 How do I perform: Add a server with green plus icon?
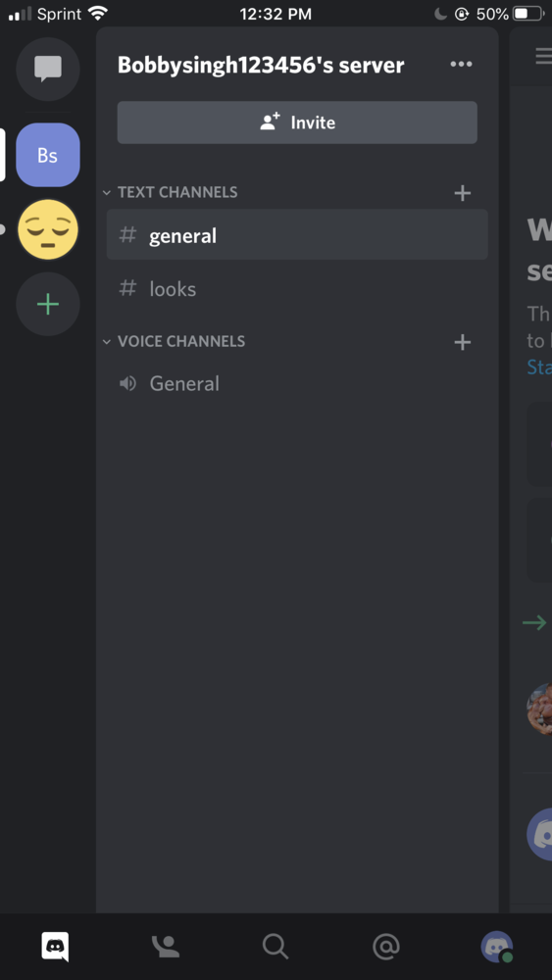48,305
